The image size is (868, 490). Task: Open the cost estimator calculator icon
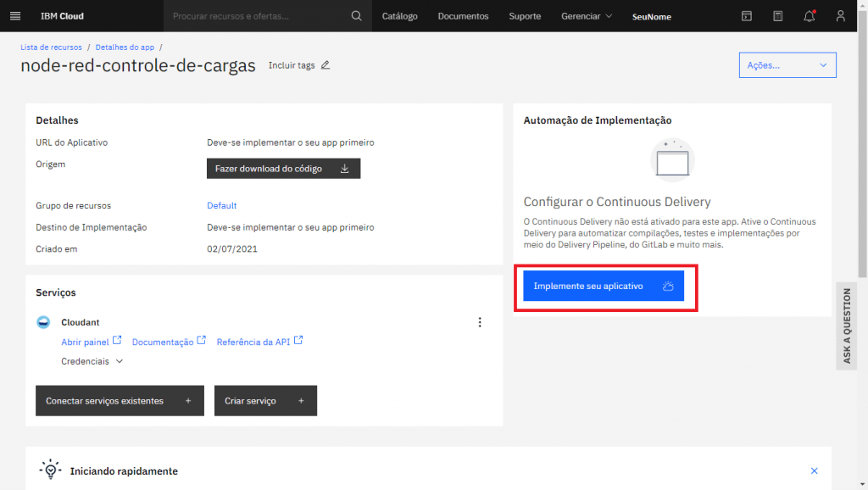click(x=778, y=16)
